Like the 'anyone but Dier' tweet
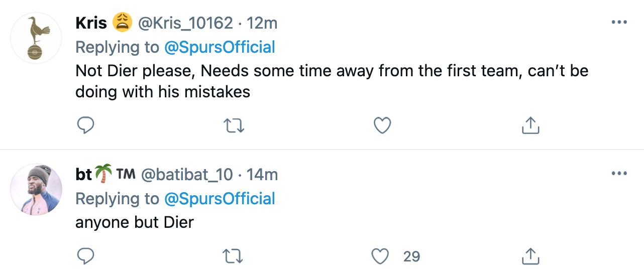The height and width of the screenshot is (275, 644). point(381,256)
